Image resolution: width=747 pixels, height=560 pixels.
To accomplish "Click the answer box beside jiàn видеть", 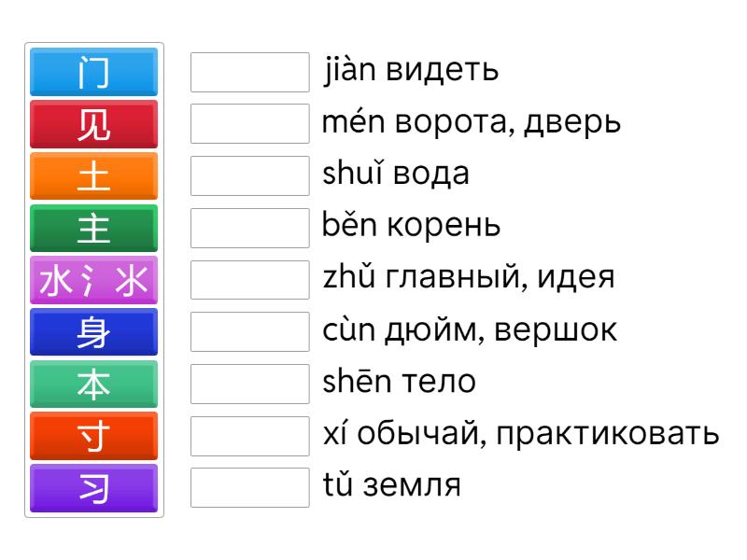I will pos(249,72).
